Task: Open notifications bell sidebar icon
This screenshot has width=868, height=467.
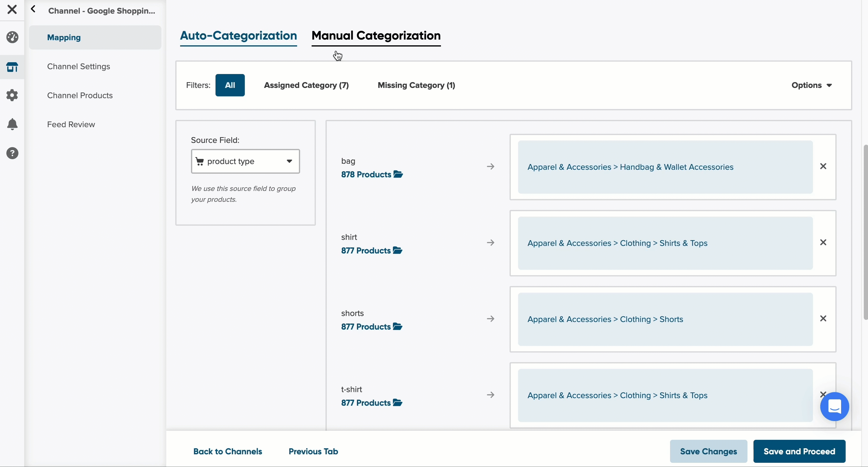Action: [x=12, y=124]
